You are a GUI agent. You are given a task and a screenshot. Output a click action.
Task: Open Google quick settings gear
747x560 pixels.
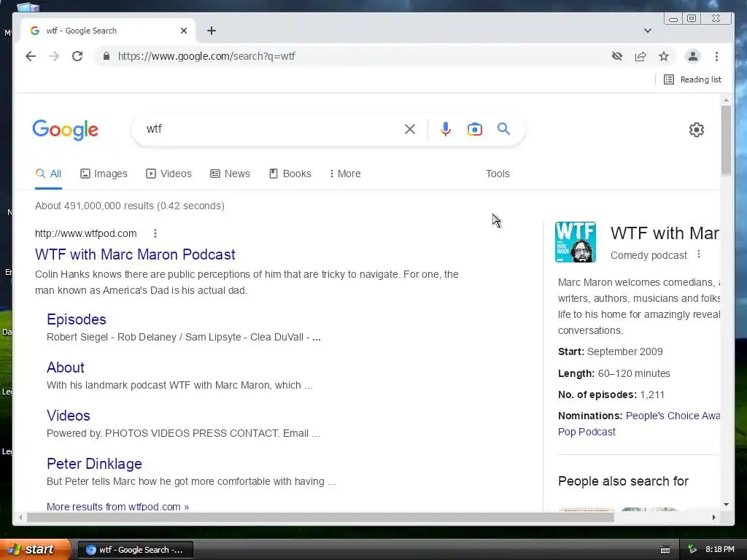697,130
